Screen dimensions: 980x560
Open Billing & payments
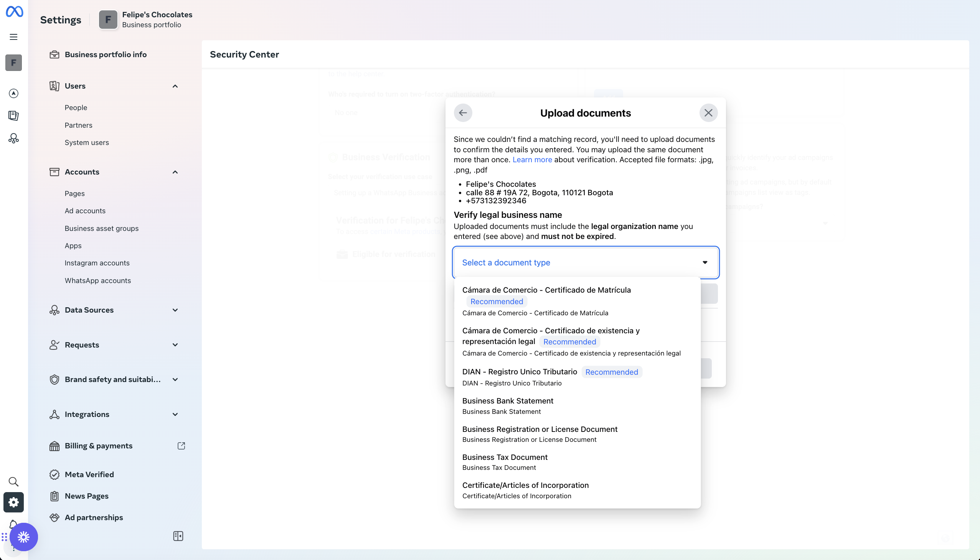(99, 446)
